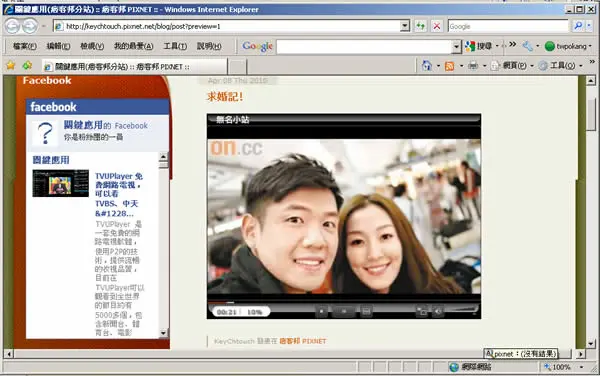The image size is (600, 376).
Task: Open the zoom level dropdown arrow
Action: (582, 367)
